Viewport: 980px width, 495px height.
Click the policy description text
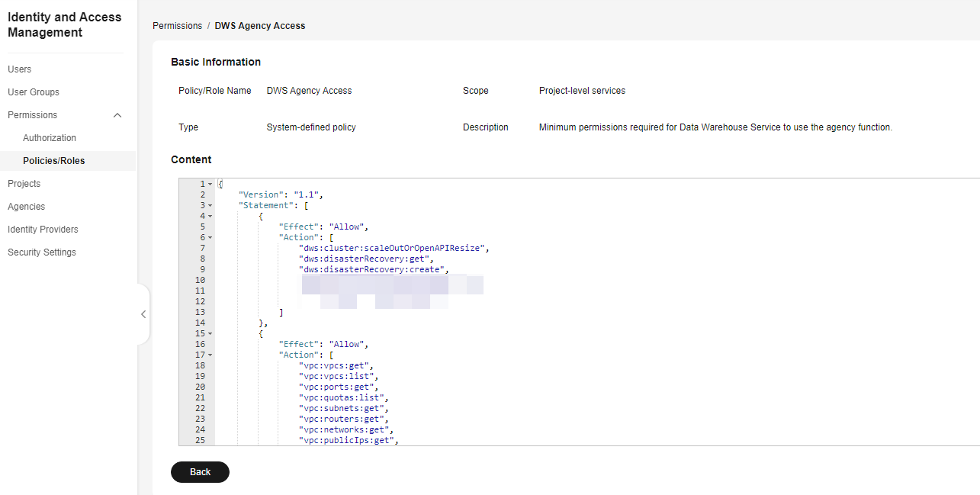tap(715, 127)
